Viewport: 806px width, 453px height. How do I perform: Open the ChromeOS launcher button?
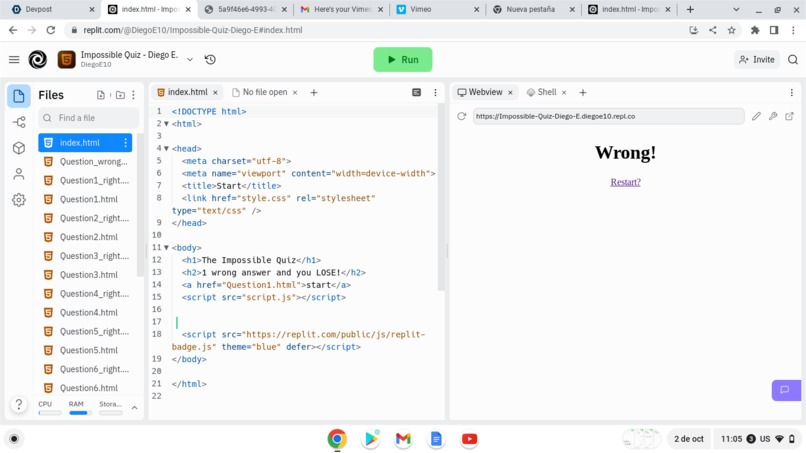(x=14, y=439)
